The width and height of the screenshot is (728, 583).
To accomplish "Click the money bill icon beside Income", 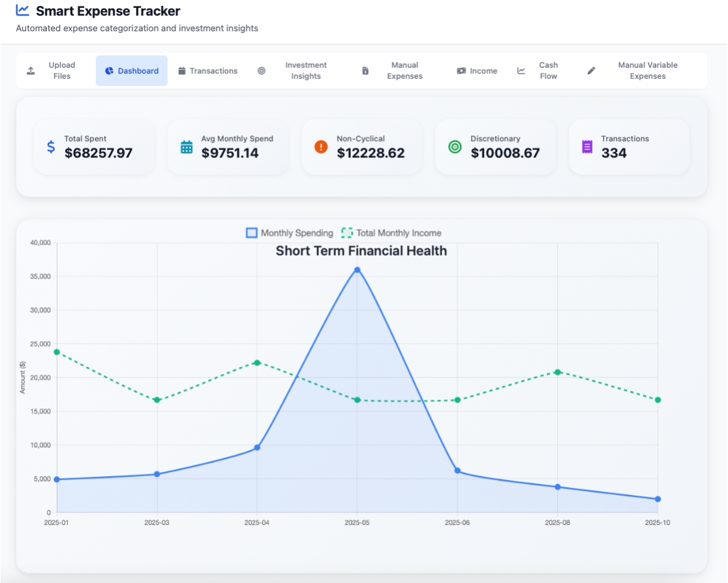I will coord(461,71).
